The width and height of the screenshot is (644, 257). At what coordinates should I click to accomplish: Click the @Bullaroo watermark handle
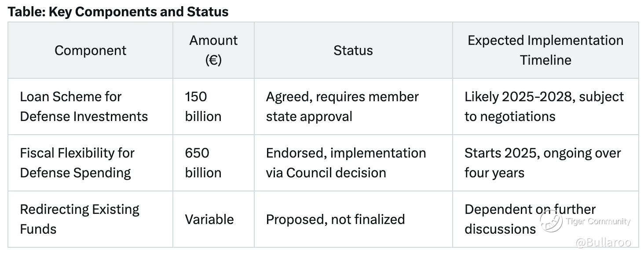click(x=603, y=242)
